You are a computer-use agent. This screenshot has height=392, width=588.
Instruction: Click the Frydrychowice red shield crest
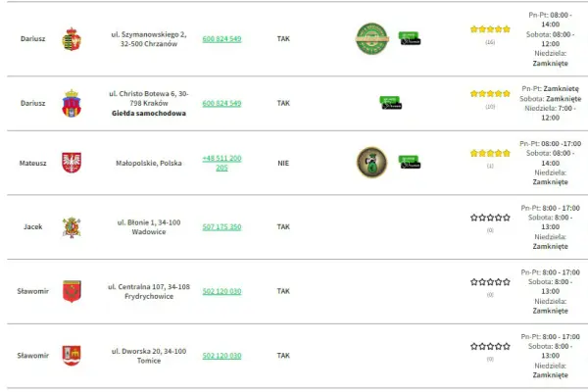[72, 291]
